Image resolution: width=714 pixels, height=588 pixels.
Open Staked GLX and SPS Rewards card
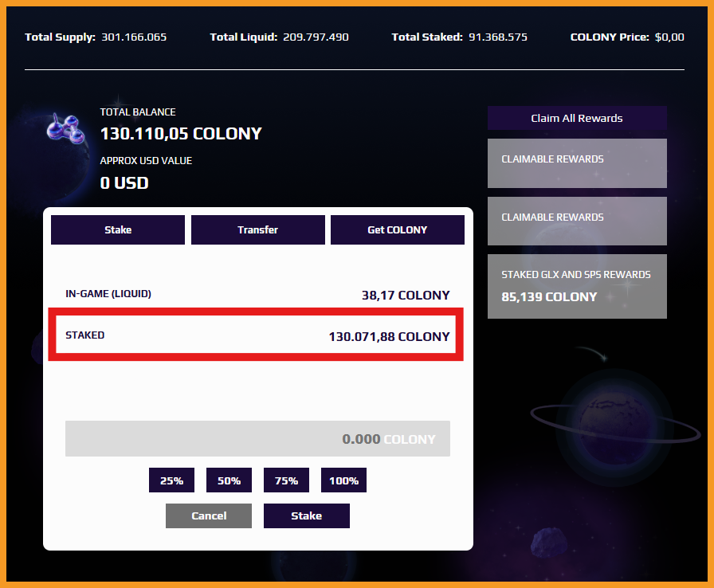pos(577,286)
